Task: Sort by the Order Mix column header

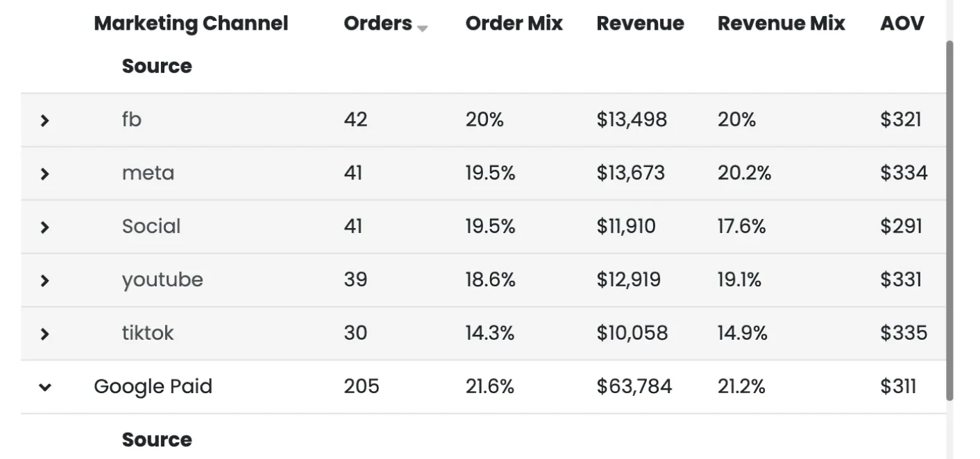Action: 514,23
